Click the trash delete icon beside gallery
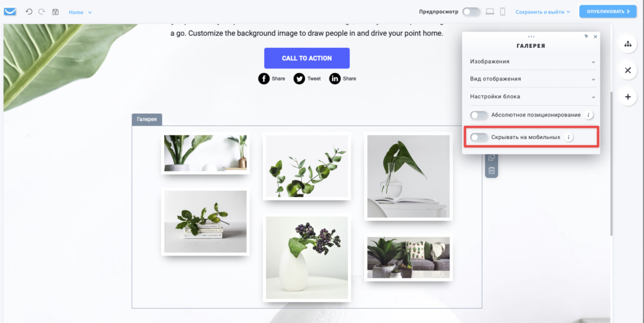644x323 pixels. [x=491, y=170]
